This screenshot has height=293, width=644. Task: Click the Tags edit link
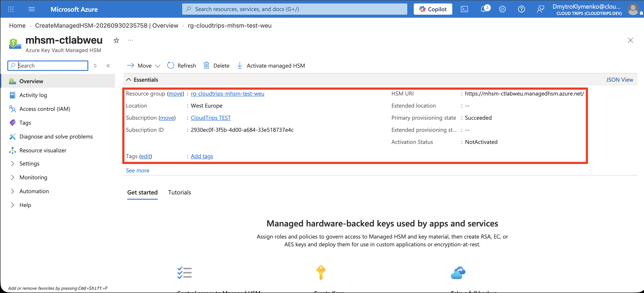(x=145, y=156)
